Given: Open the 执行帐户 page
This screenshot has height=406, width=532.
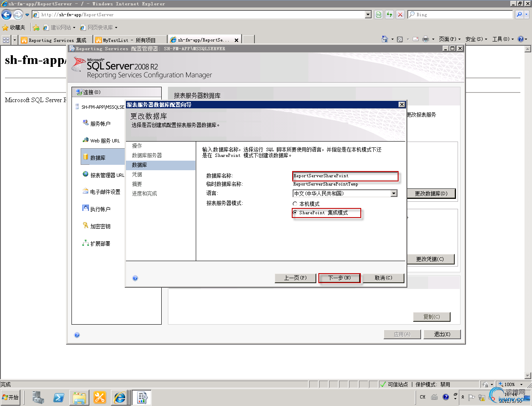Looking at the screenshot, I should [x=100, y=209].
